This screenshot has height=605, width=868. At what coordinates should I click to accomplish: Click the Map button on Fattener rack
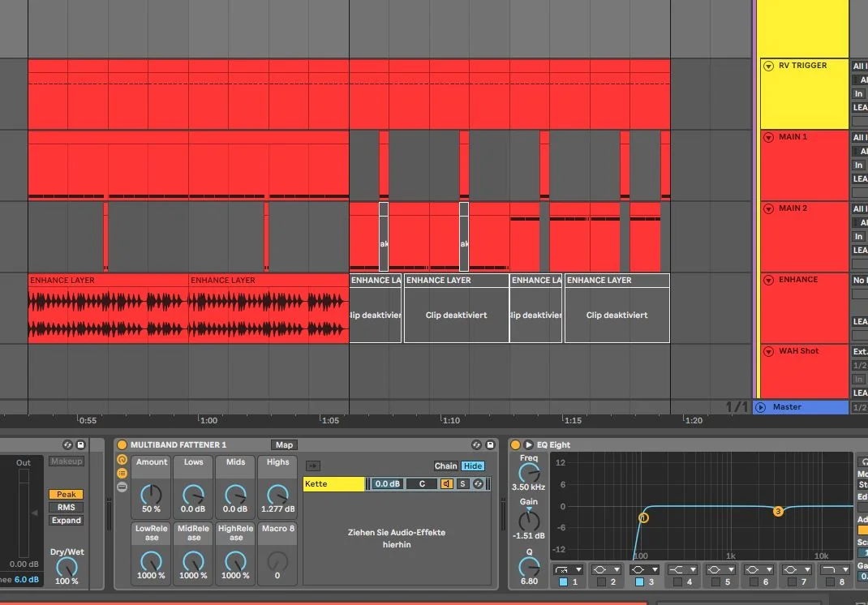tap(284, 445)
